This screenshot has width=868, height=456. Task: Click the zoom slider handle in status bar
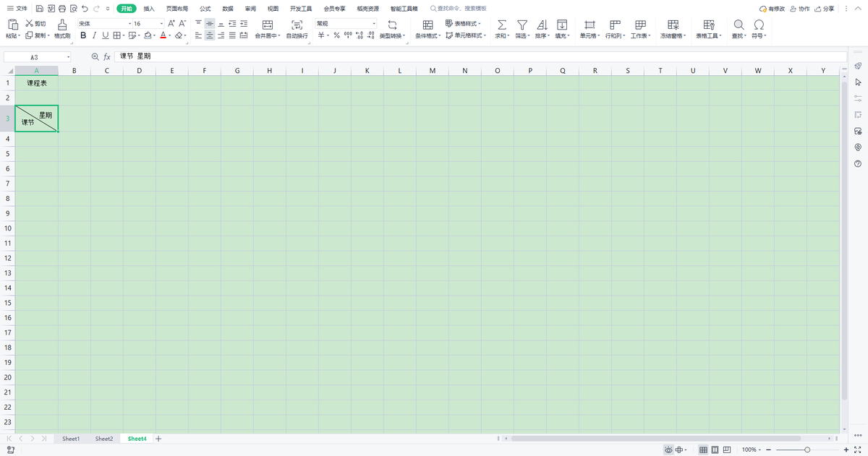[807, 449]
